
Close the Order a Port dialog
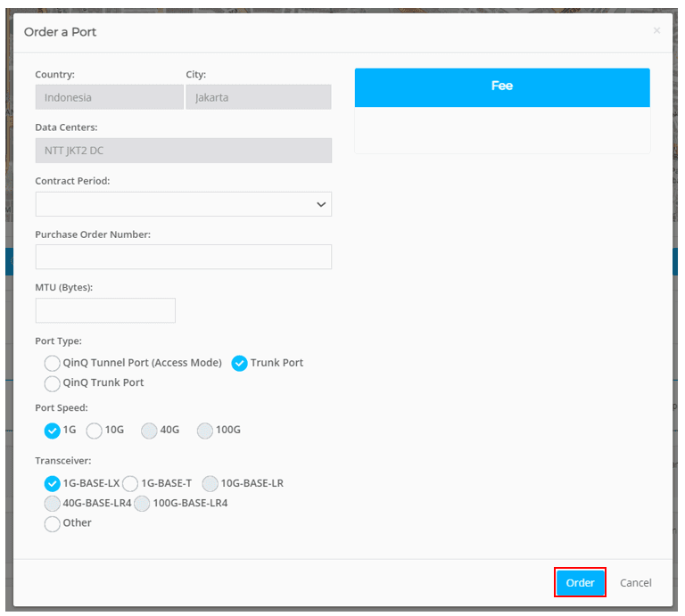tap(656, 31)
